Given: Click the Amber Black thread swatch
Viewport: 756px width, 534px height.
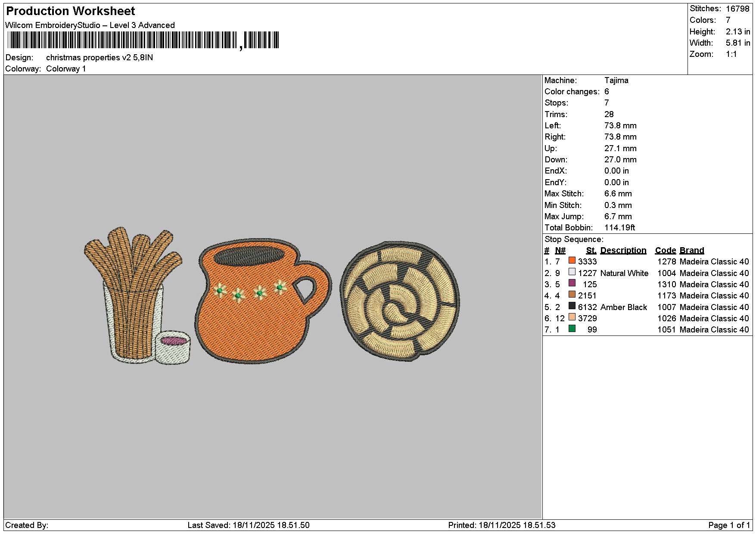Looking at the screenshot, I should coord(572,306).
